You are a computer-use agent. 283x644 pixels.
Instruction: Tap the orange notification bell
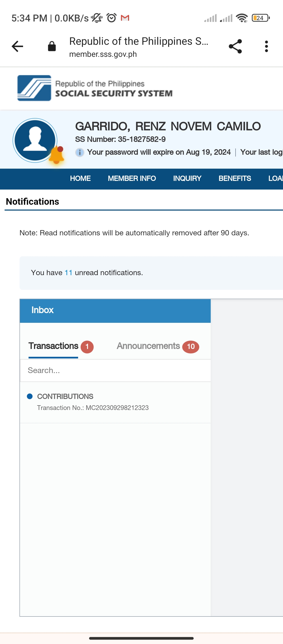pos(57,156)
